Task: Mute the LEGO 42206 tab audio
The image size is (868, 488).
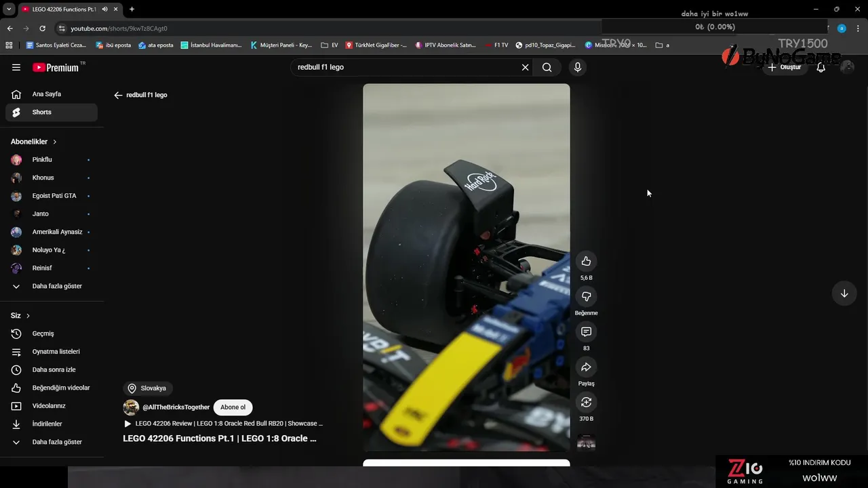Action: tap(104, 9)
